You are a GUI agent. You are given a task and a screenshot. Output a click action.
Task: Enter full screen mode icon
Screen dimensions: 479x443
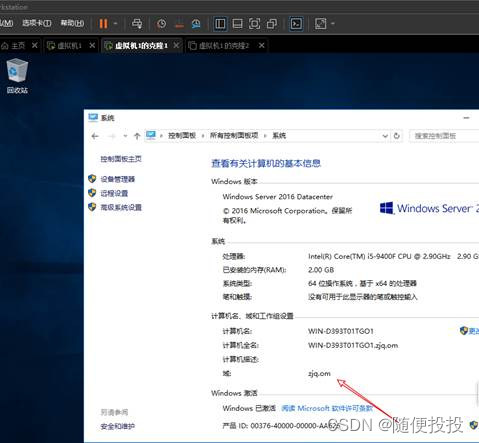254,24
